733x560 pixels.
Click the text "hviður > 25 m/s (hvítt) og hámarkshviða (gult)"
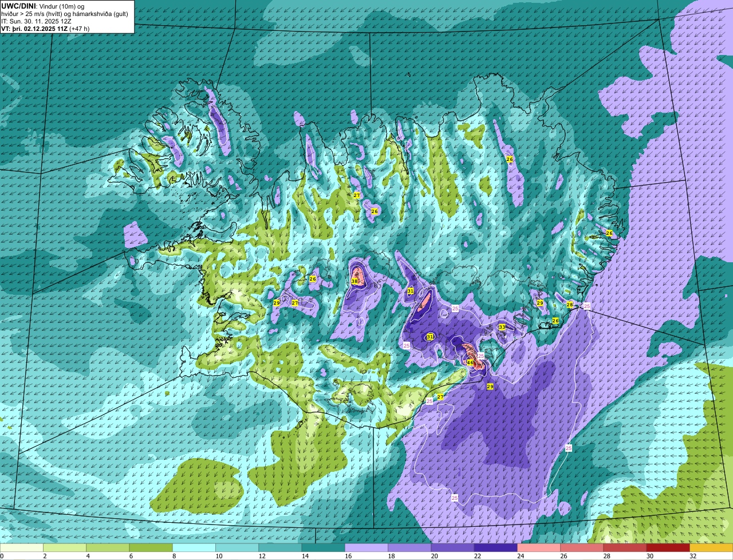(65, 13)
